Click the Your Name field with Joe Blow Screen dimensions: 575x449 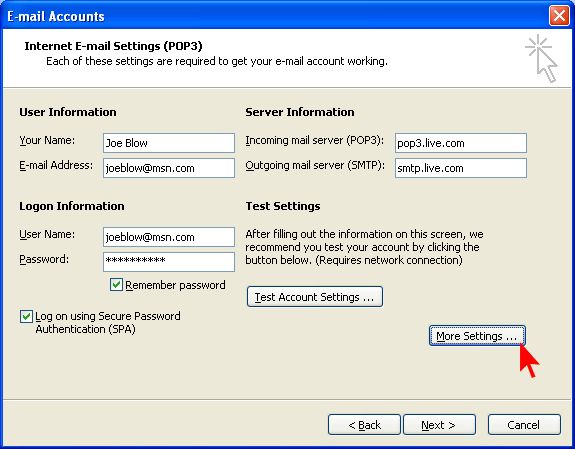pos(169,143)
